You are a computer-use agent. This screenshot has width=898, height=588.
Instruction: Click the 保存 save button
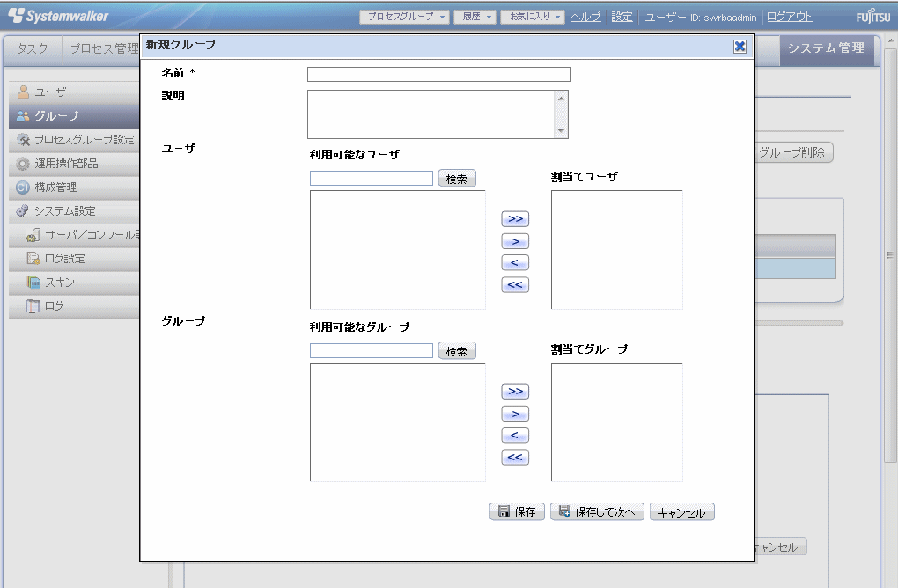(x=517, y=512)
